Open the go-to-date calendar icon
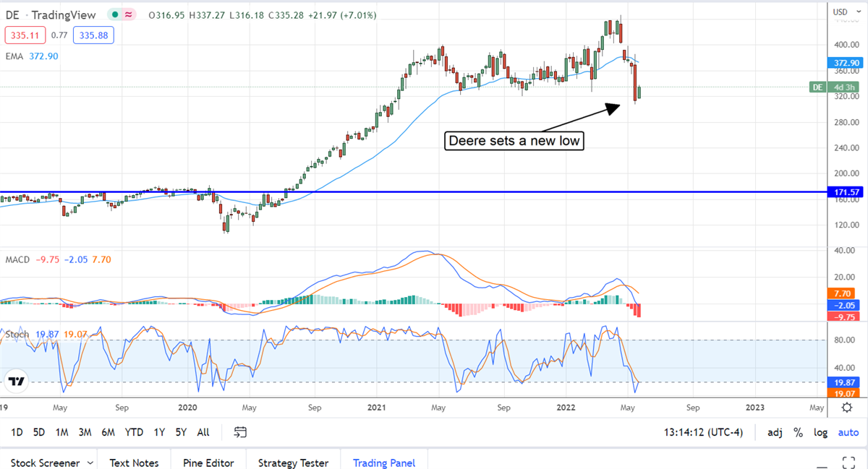The image size is (868, 469). coord(241,432)
